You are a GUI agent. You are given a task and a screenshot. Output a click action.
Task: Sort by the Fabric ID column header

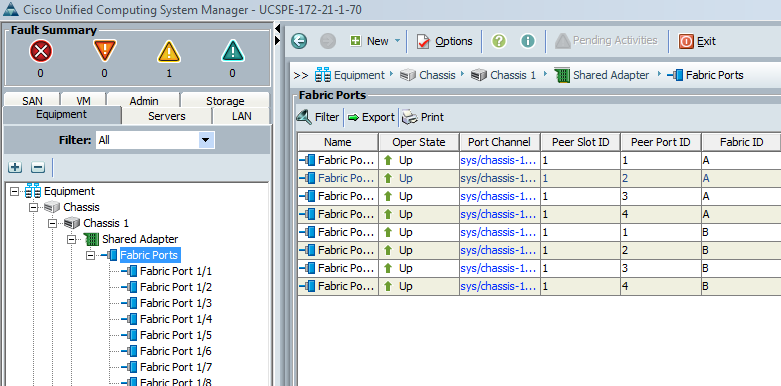click(741, 142)
